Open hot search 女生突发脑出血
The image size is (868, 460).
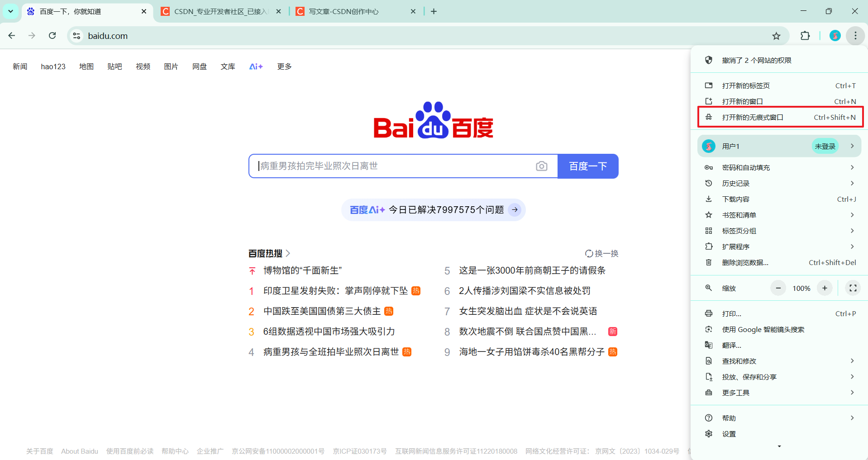[528, 311]
